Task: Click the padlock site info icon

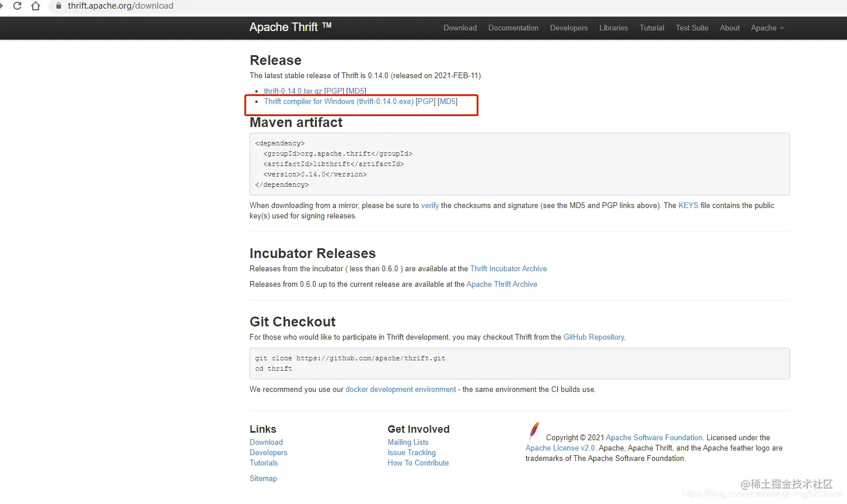Action: [x=58, y=6]
